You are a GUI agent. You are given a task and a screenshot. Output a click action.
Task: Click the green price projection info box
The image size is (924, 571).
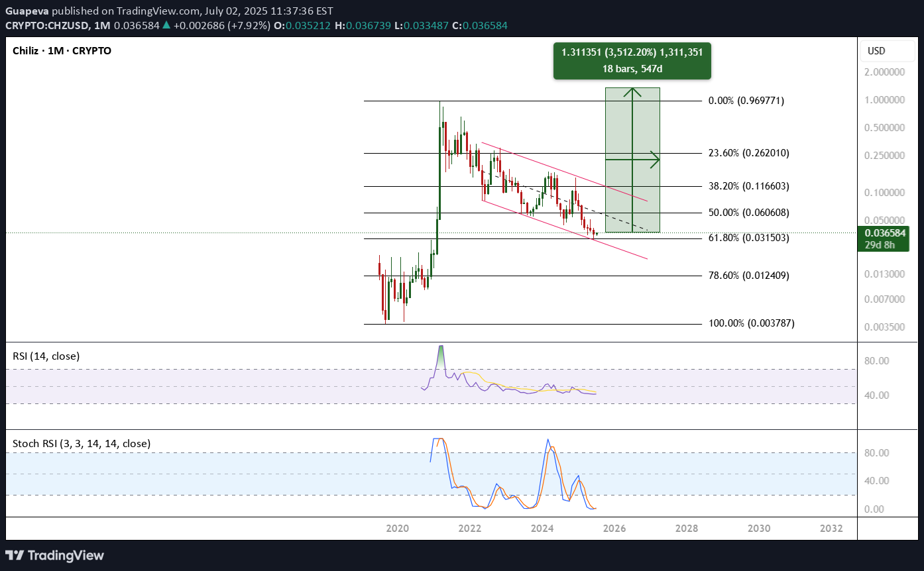click(x=632, y=62)
